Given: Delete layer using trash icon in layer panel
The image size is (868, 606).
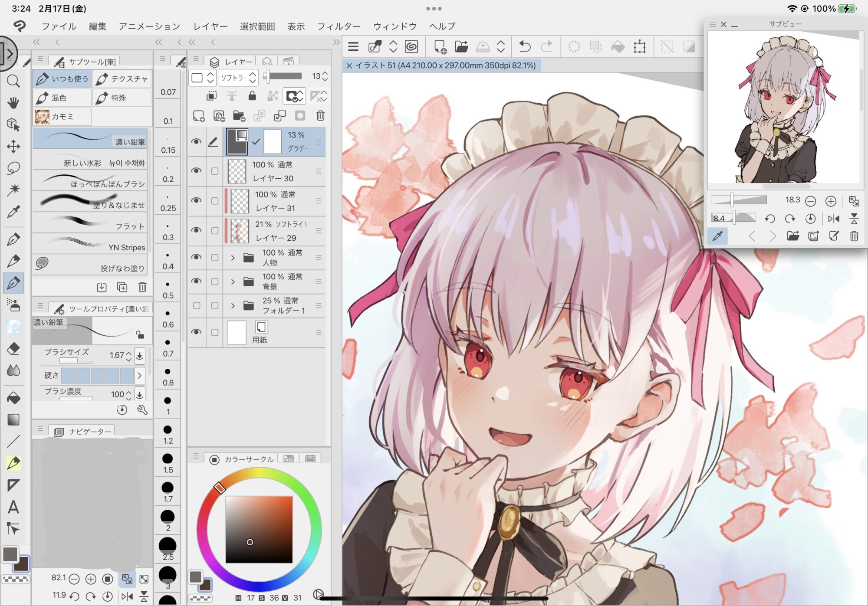Looking at the screenshot, I should tap(320, 116).
